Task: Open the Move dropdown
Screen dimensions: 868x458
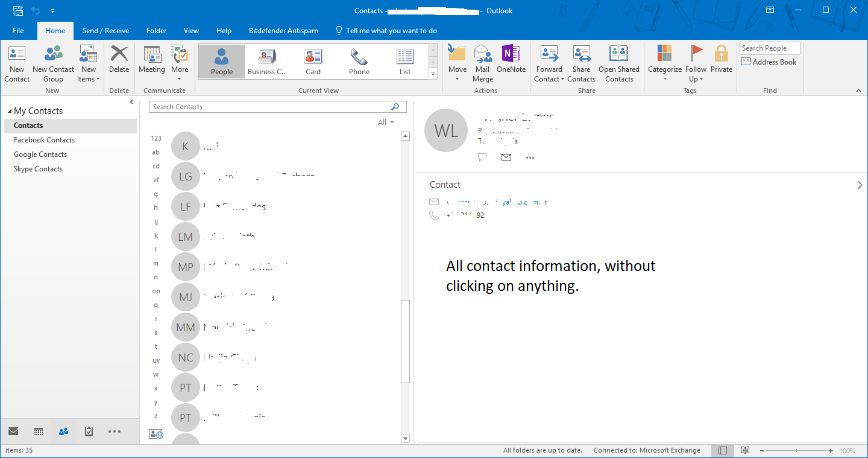Action: (x=458, y=64)
